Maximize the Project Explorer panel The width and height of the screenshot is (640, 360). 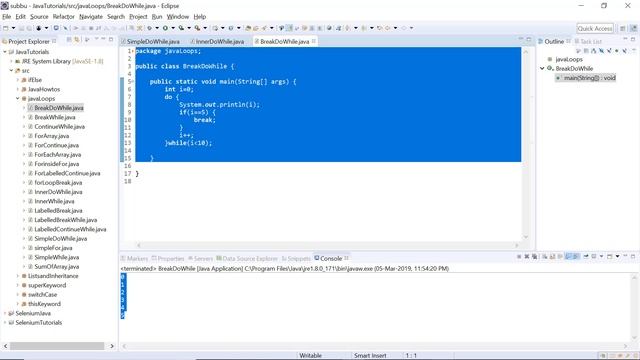pyautogui.click(x=111, y=39)
